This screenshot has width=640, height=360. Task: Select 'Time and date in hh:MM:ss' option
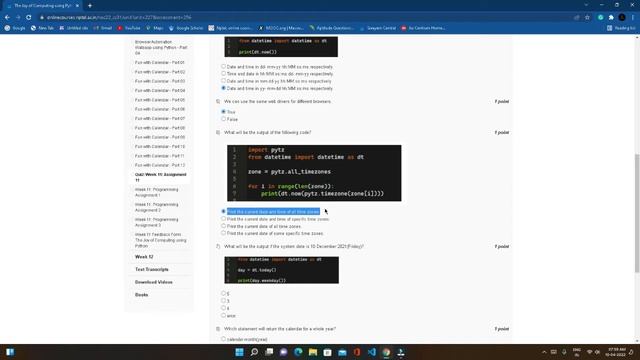click(x=223, y=74)
